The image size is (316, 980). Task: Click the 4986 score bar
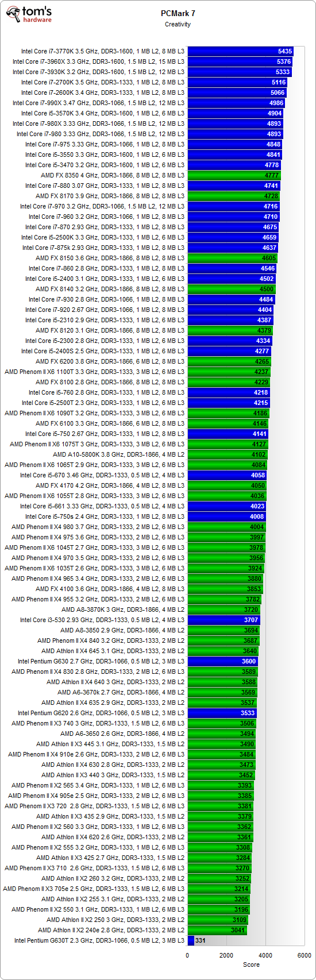tap(236, 103)
